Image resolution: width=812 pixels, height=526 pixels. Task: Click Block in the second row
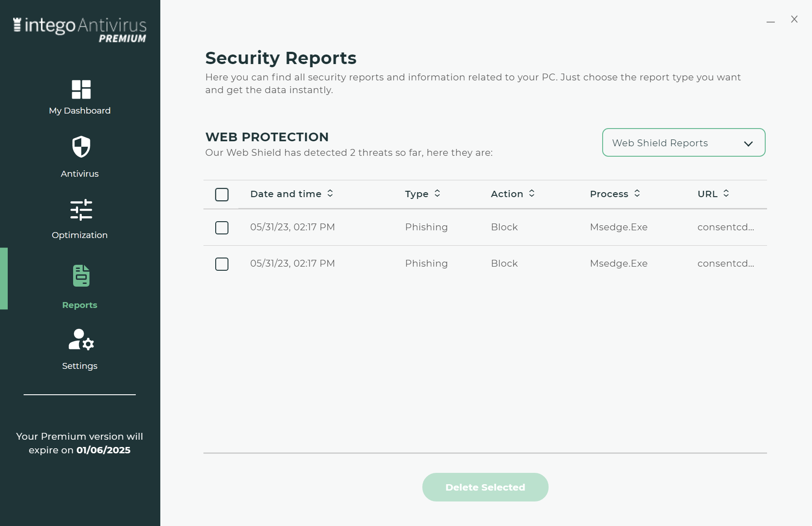click(x=504, y=263)
